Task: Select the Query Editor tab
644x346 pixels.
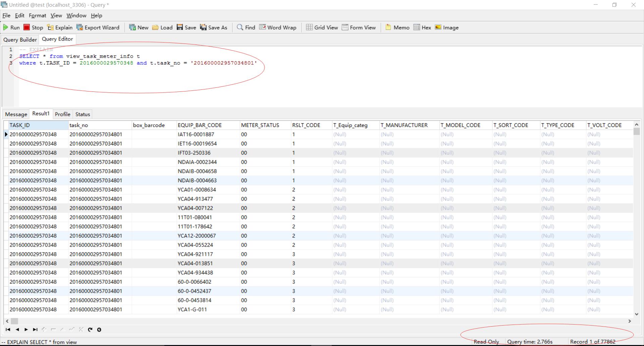Action: 57,39
